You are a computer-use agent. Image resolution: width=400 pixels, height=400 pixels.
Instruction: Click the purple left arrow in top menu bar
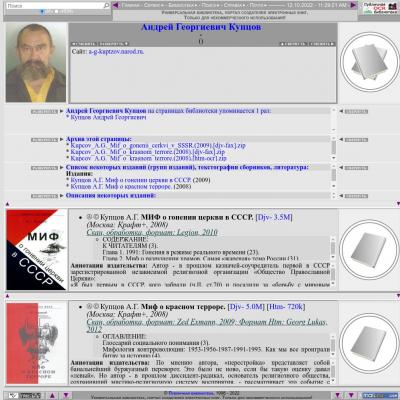coord(116,5)
